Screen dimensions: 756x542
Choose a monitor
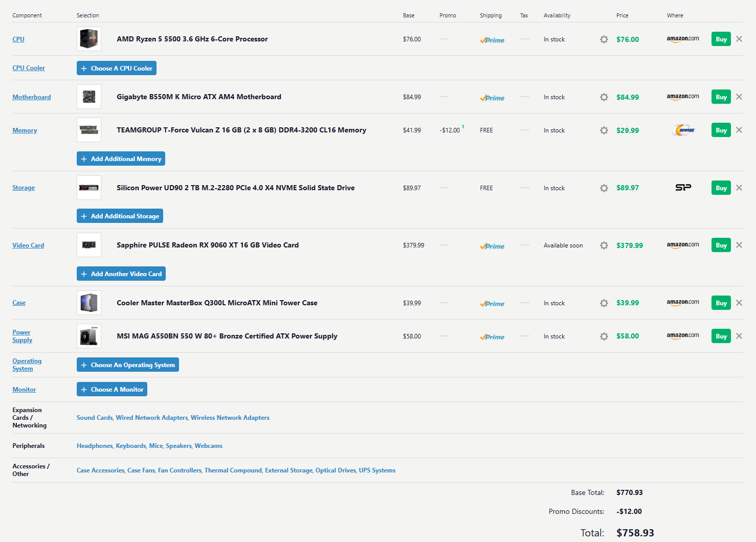pos(112,389)
